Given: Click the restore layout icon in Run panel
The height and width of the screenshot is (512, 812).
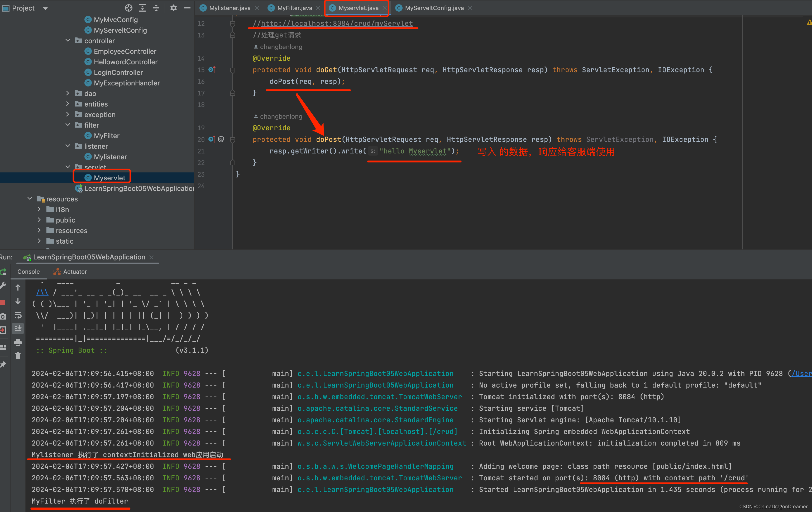Looking at the screenshot, I should pos(3,347).
